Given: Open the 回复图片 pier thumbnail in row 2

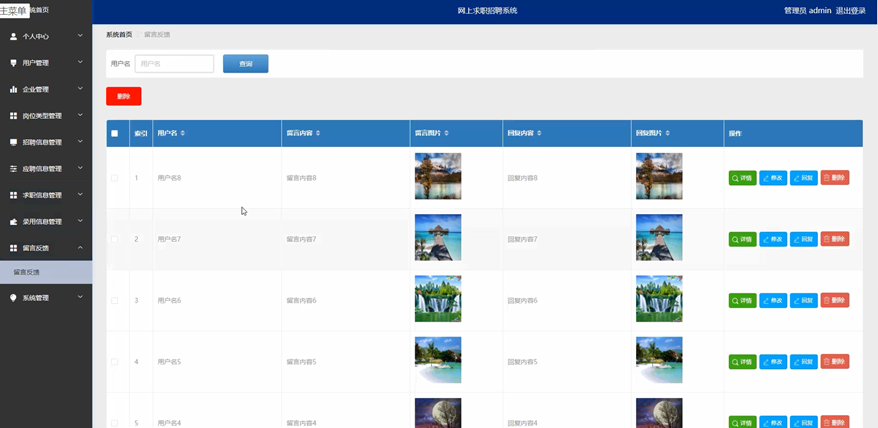Looking at the screenshot, I should 659,238.
